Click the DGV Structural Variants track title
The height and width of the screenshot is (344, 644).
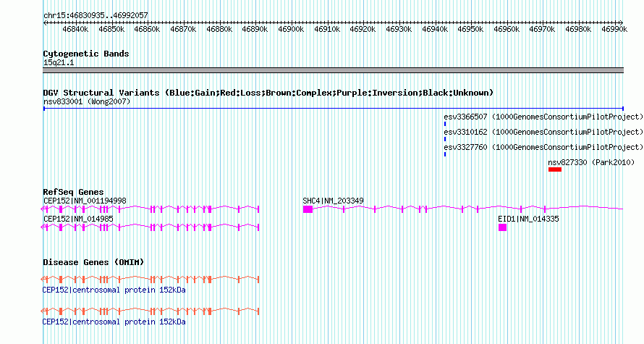[x=268, y=93]
